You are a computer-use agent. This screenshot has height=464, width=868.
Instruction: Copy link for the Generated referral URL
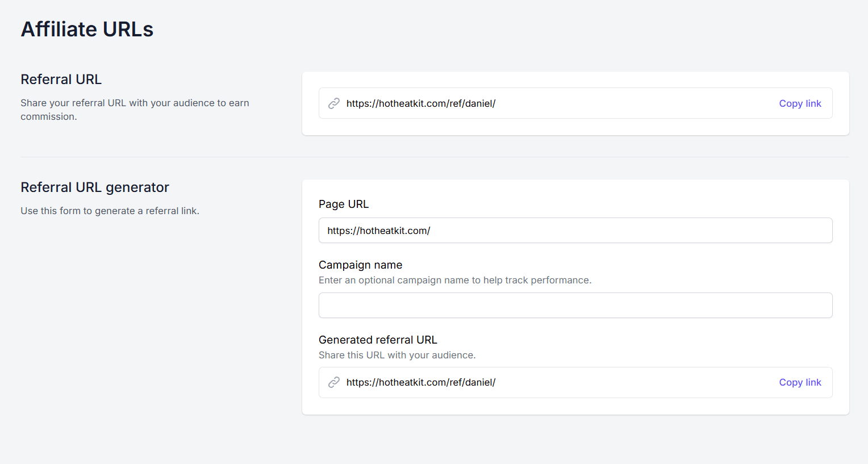click(800, 382)
